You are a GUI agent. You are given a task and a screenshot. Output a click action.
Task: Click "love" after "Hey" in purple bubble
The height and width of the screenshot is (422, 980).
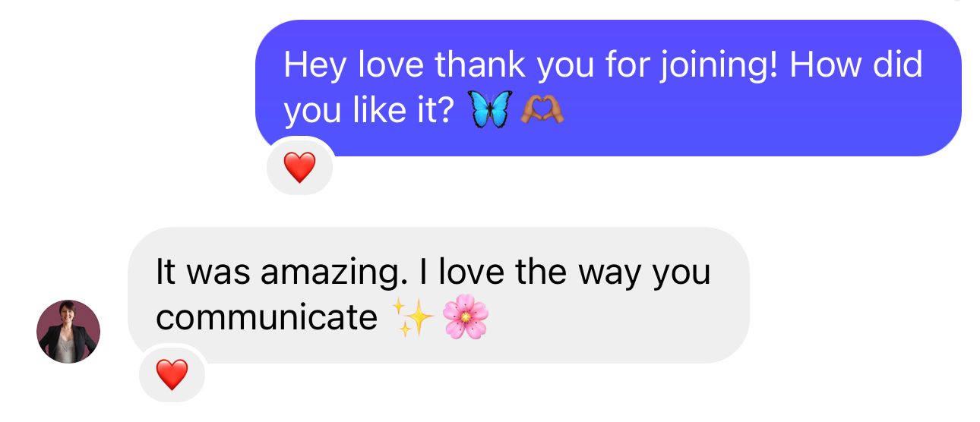[391, 65]
